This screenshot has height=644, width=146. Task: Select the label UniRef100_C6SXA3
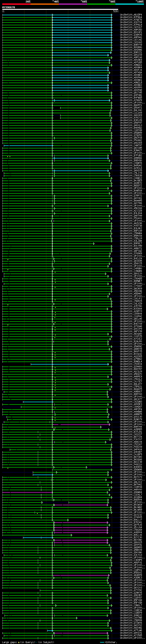click(131, 42)
